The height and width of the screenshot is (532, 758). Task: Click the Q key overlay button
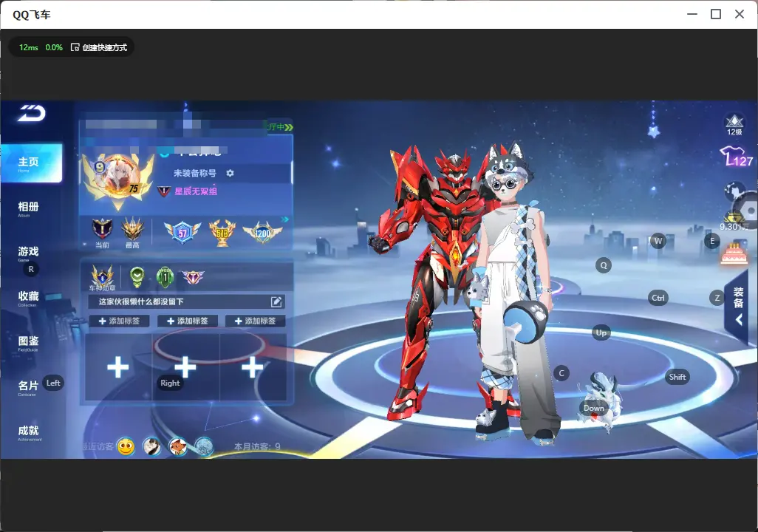[604, 265]
